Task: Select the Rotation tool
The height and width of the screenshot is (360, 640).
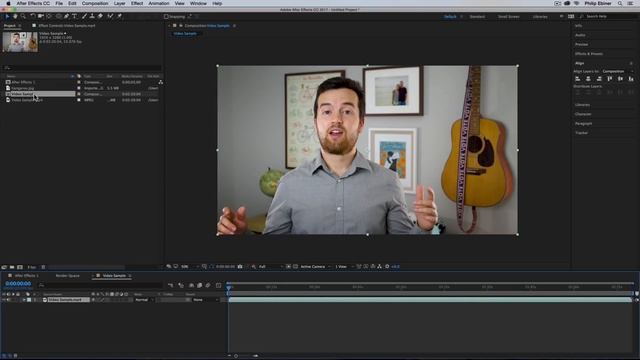Action: point(32,16)
